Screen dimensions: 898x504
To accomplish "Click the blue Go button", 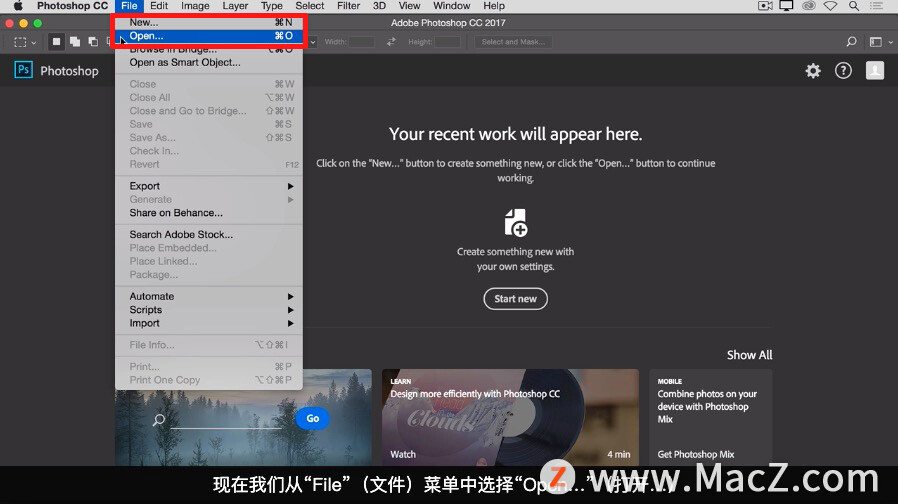I will pyautogui.click(x=312, y=419).
